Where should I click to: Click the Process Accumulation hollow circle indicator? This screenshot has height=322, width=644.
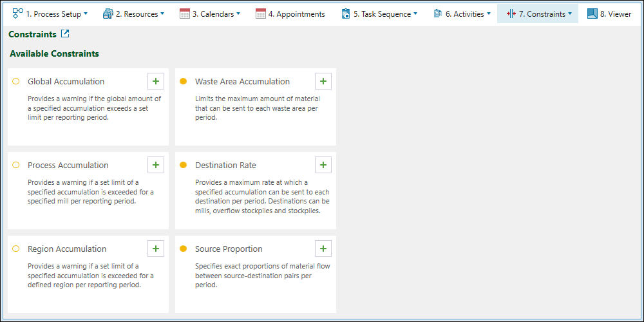16,165
